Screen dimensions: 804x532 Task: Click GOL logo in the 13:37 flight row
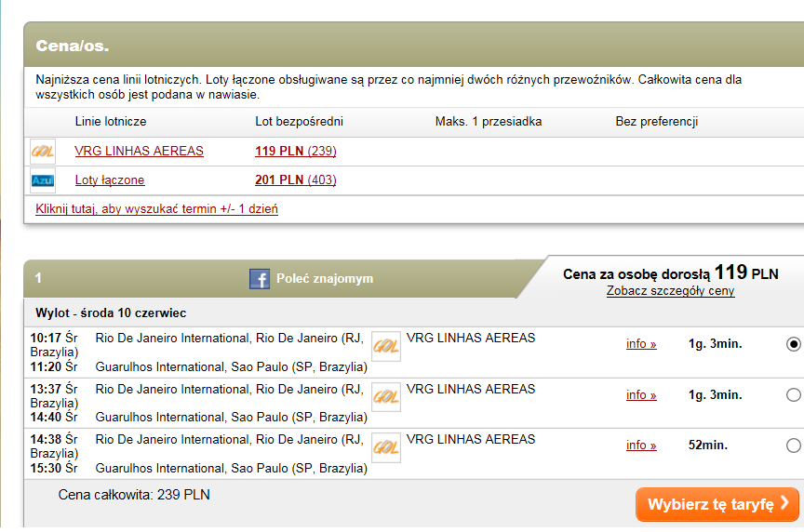(385, 397)
